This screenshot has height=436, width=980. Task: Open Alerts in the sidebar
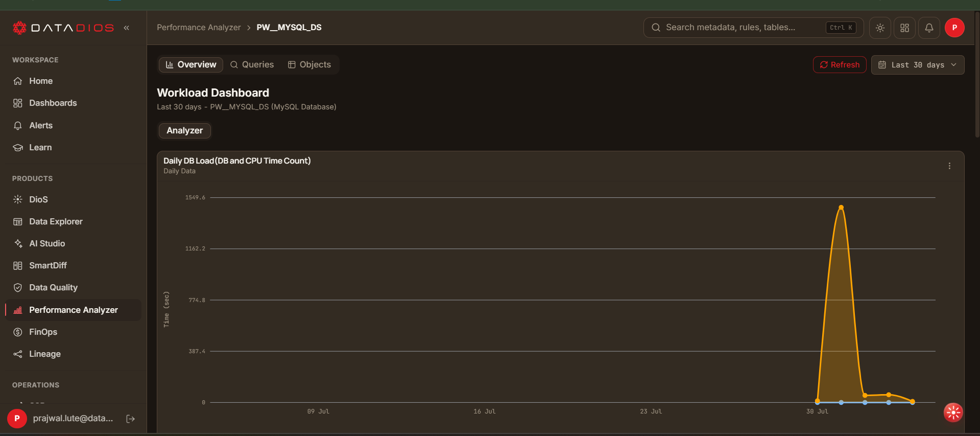[x=73, y=125]
